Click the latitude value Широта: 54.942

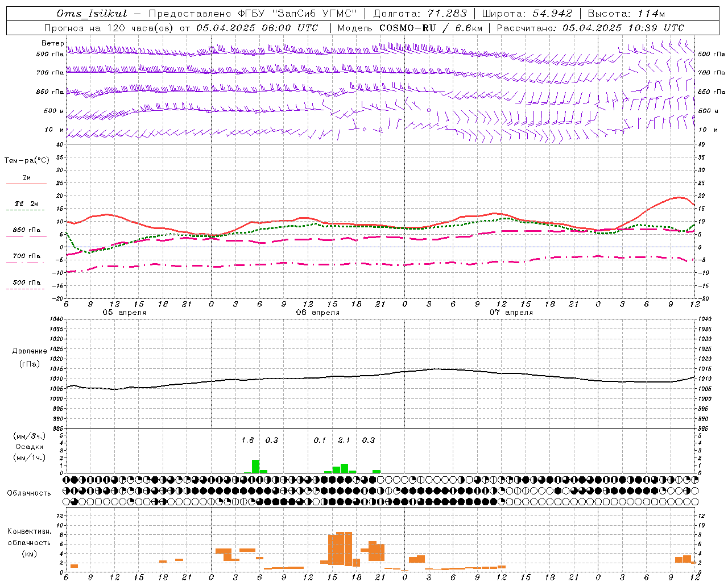(x=527, y=14)
